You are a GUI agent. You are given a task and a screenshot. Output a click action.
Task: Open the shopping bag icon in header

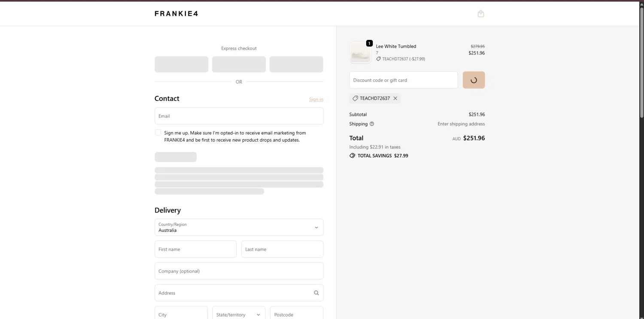pyautogui.click(x=481, y=14)
